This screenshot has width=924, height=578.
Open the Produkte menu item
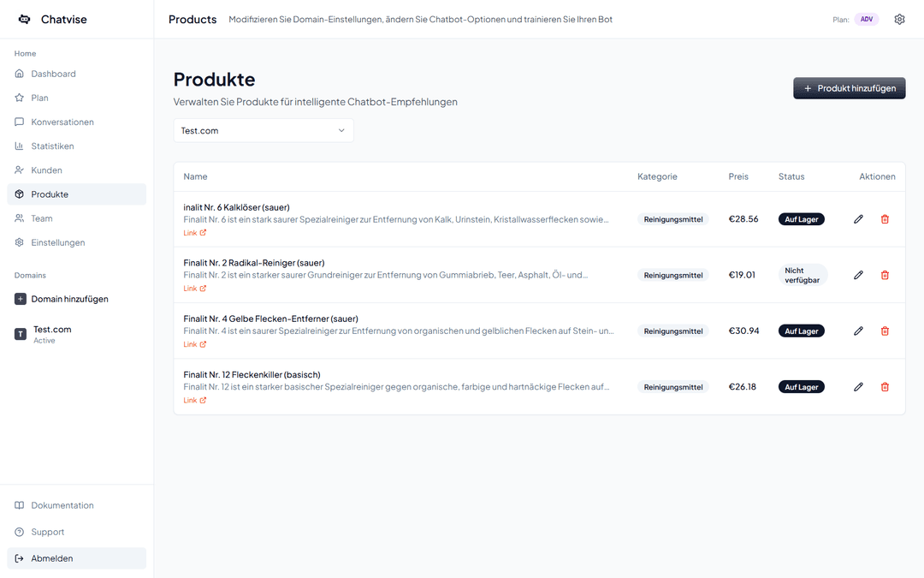pyautogui.click(x=47, y=194)
